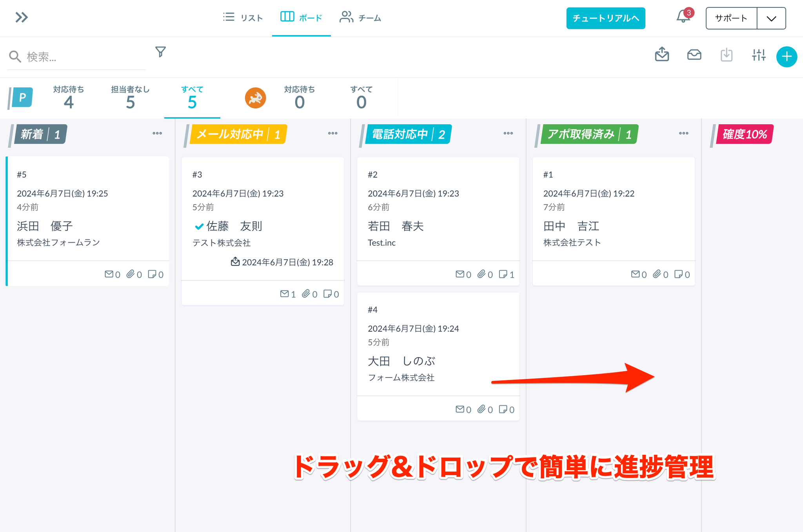This screenshot has height=532, width=803.
Task: Click the download tray icon
Action: tap(726, 55)
